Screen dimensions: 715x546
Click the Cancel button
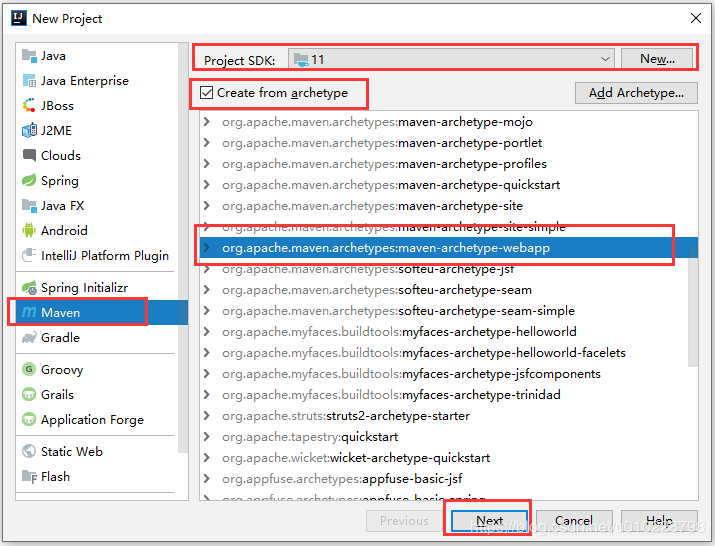point(574,520)
